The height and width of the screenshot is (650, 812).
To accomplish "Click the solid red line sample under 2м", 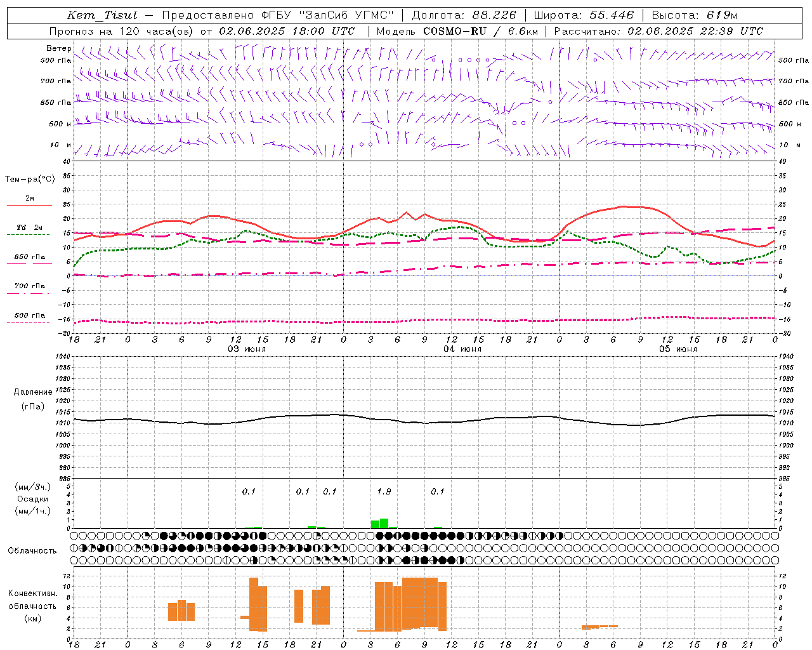I will point(29,206).
